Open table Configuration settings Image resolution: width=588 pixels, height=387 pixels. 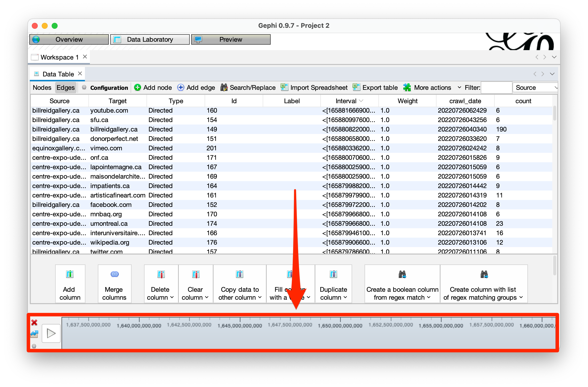pos(109,88)
